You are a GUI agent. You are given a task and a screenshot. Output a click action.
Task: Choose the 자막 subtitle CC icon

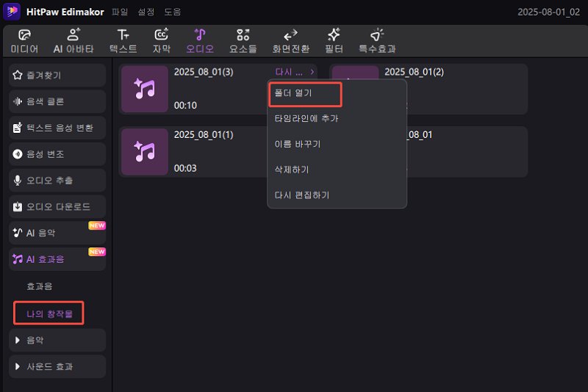point(162,35)
